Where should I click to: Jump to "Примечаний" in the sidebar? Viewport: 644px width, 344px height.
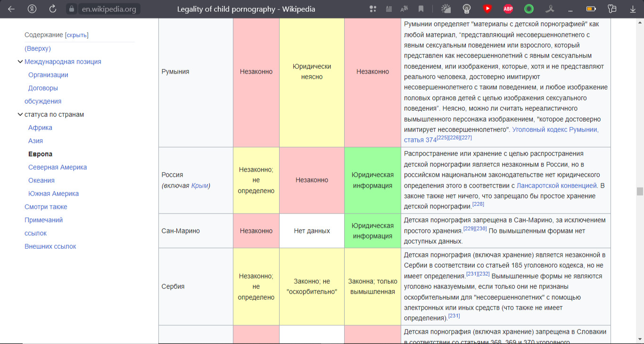tap(43, 220)
